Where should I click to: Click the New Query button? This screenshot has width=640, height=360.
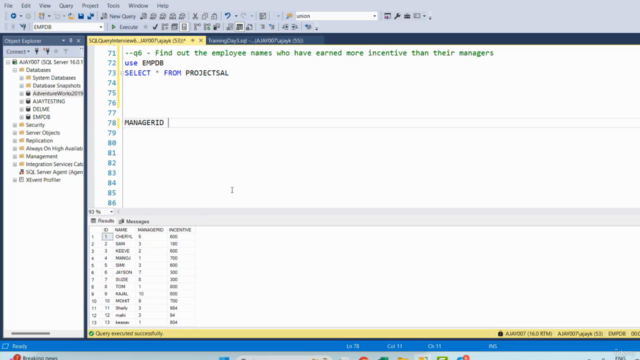pos(118,16)
